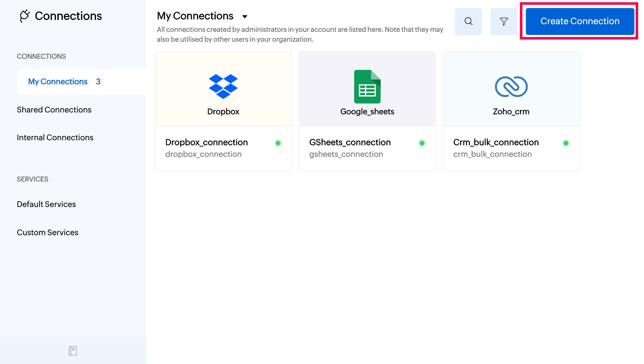644x364 pixels.
Task: Expand the My Connections dropdown arrow
Action: (245, 17)
